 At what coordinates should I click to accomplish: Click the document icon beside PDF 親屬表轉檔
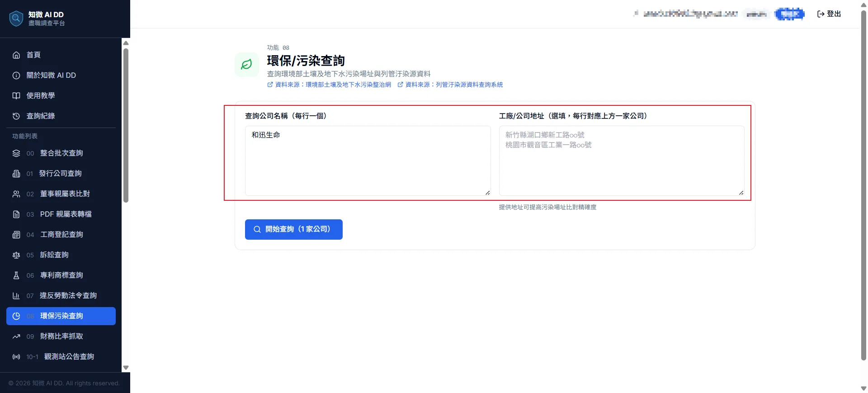[16, 214]
